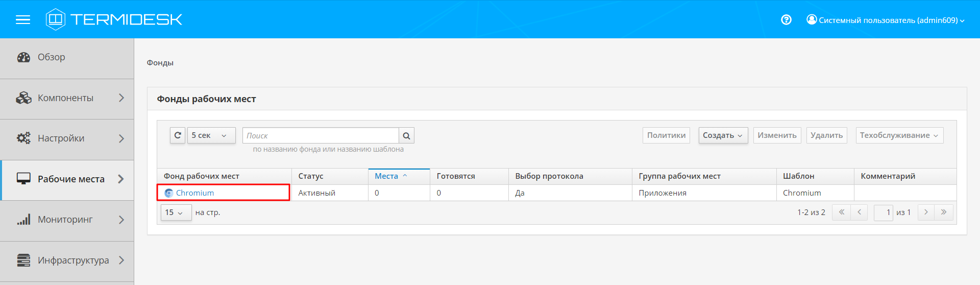980x285 pixels.
Task: Click the refresh table icon
Action: tap(178, 135)
